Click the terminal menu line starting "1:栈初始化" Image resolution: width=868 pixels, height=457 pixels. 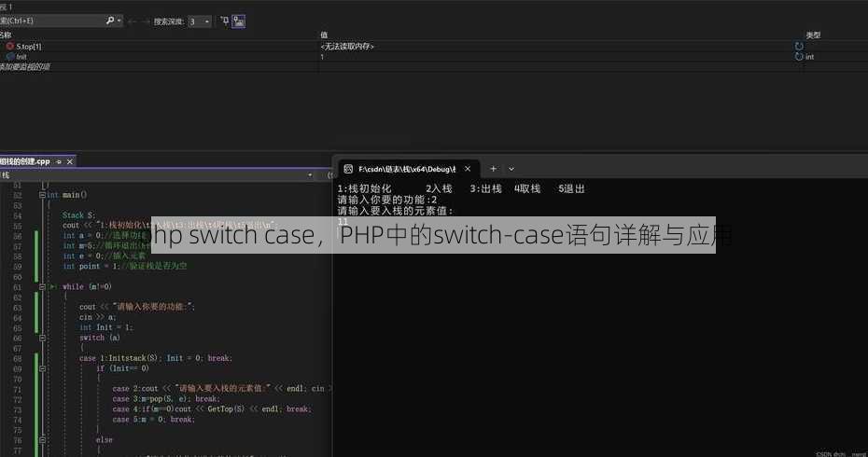(x=461, y=188)
